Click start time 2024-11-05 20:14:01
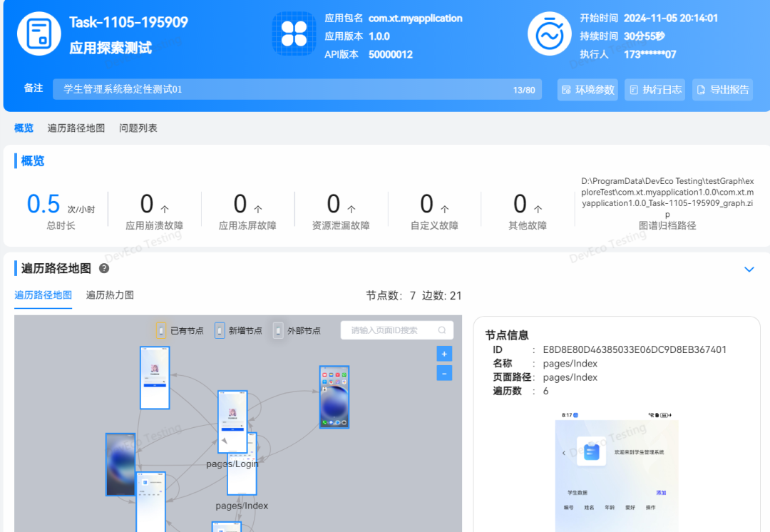770x532 pixels. coord(671,18)
